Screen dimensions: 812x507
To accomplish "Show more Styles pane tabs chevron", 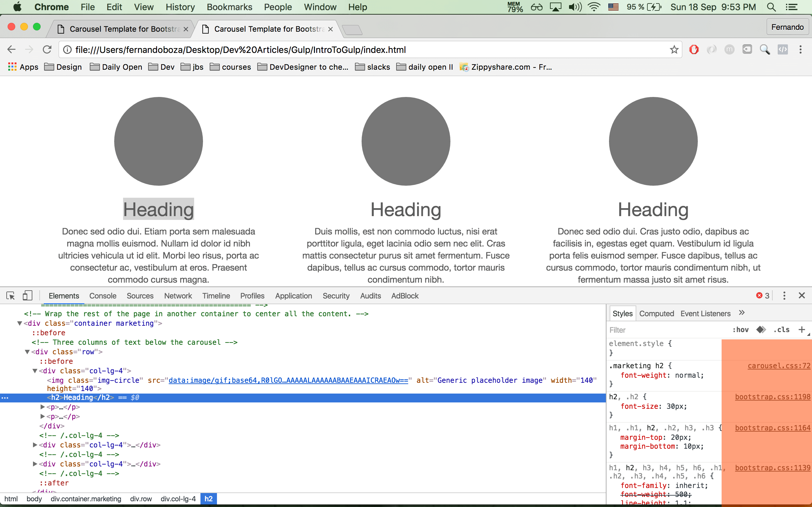I will pyautogui.click(x=742, y=313).
